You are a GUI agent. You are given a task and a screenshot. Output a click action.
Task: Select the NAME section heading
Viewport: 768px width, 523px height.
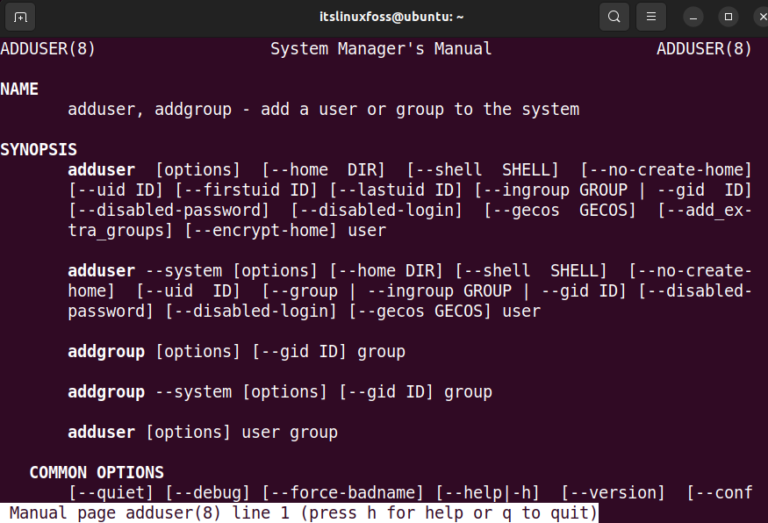coord(19,89)
